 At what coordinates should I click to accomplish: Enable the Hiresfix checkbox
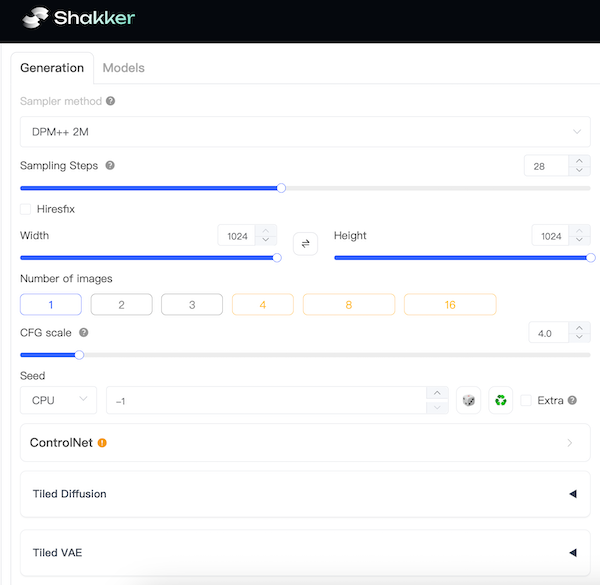click(x=26, y=210)
